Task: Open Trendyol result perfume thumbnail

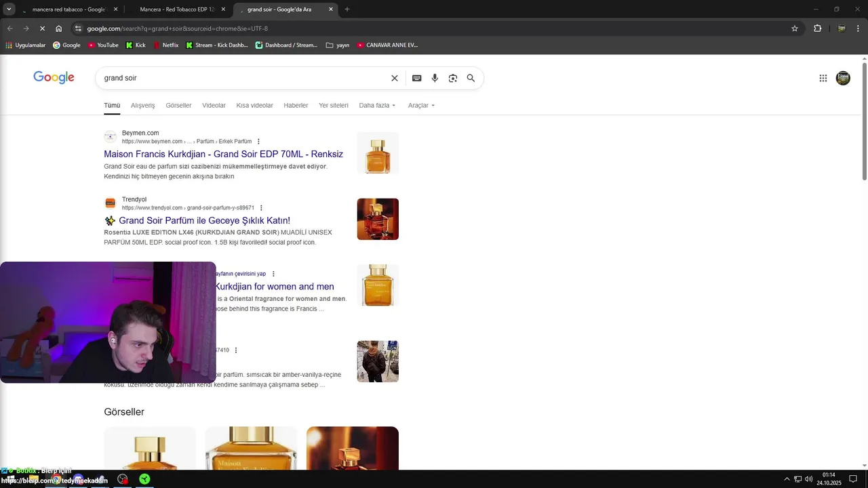Action: (378, 219)
